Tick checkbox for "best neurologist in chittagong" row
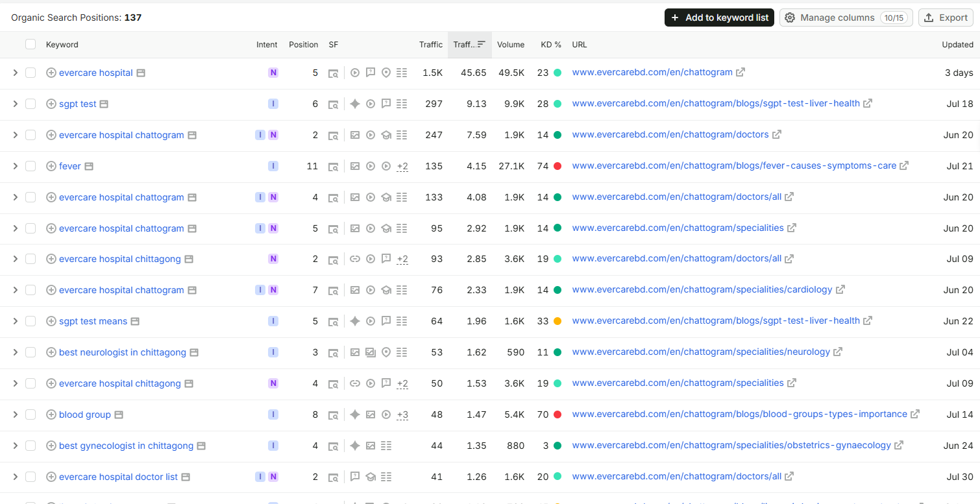 pos(31,352)
